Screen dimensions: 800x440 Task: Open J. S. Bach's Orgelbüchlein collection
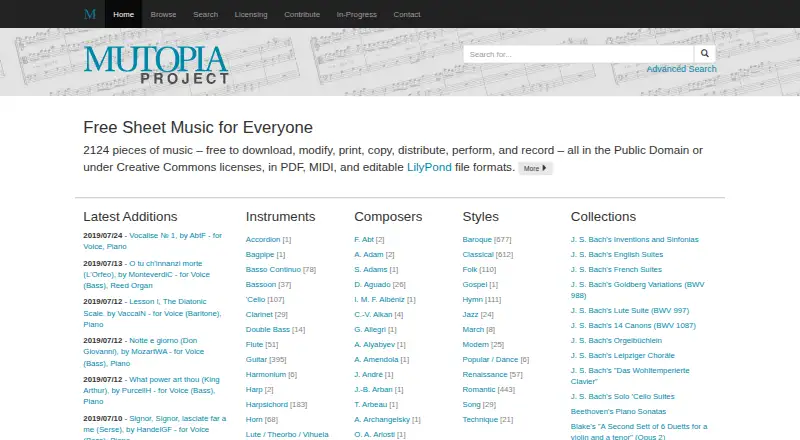coord(616,340)
